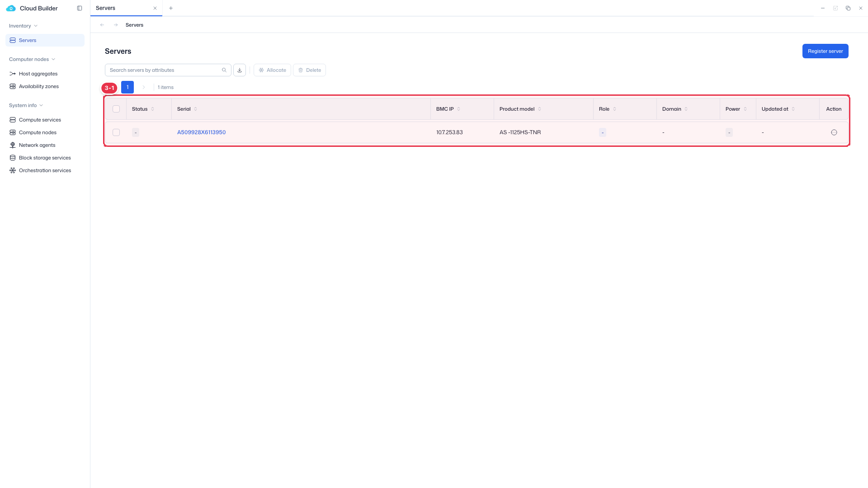Close the Servers tab

155,8
